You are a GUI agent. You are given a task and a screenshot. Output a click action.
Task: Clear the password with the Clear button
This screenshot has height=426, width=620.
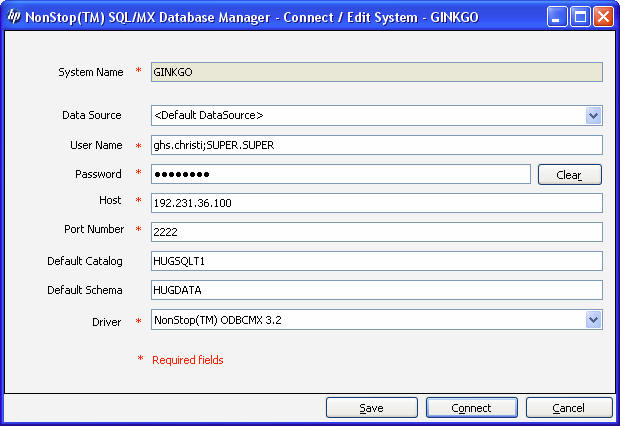tap(569, 174)
